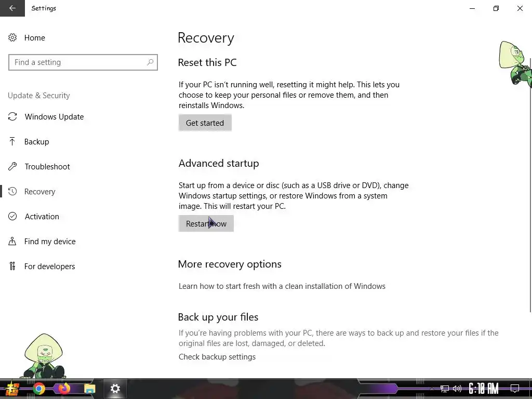Click the Activation checkmark circle icon
This screenshot has height=399, width=532.
tap(12, 217)
